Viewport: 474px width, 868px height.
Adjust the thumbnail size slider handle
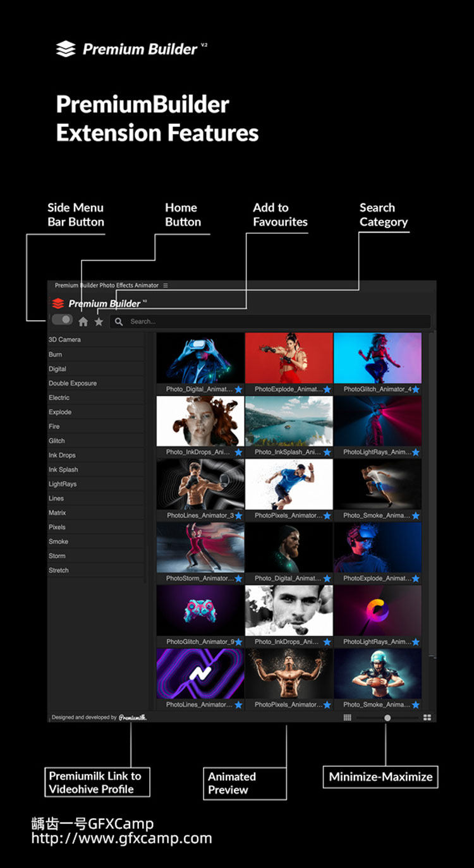click(x=387, y=718)
